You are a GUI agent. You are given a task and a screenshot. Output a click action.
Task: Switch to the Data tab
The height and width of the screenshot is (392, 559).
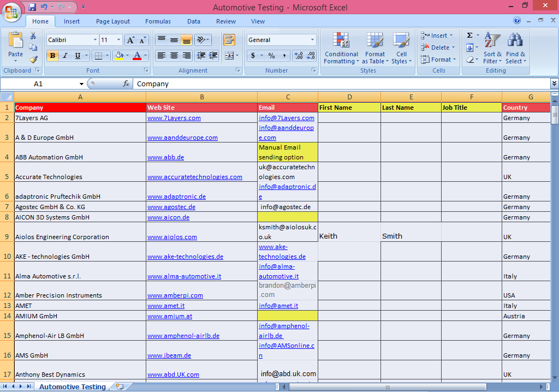(x=194, y=21)
